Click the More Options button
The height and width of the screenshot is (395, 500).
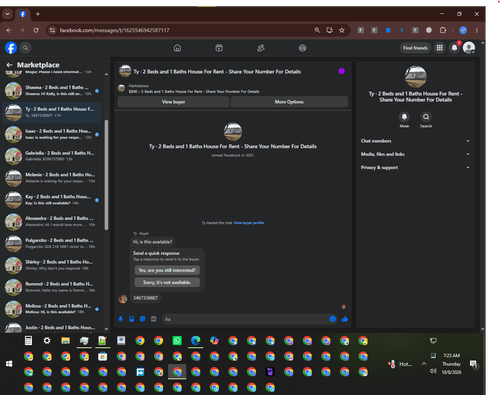pos(289,102)
